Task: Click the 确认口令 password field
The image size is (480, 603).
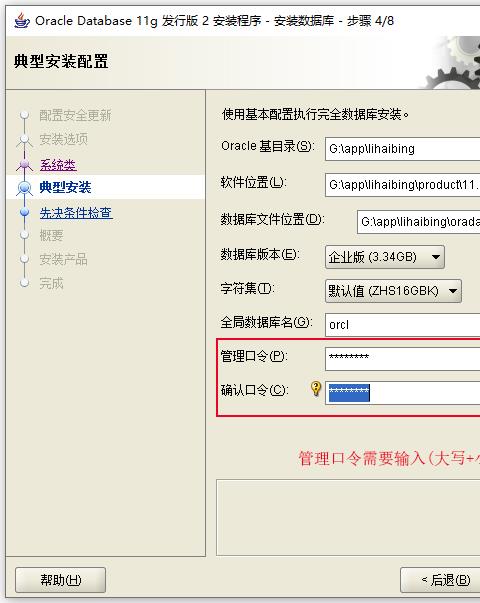Action: [x=402, y=393]
